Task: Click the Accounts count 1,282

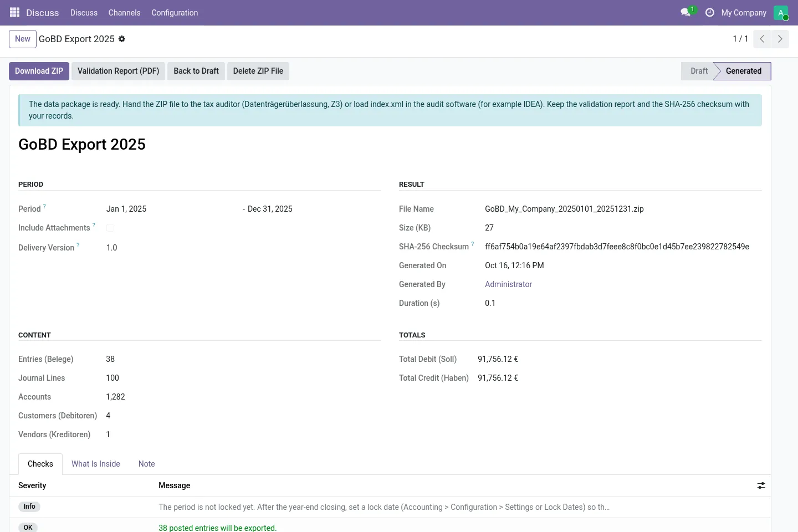Action: click(x=115, y=397)
